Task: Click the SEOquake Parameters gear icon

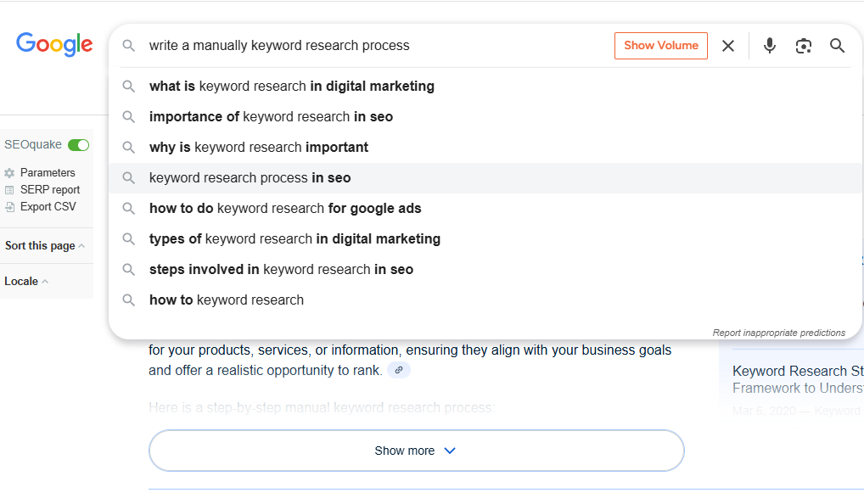Action: [9, 173]
